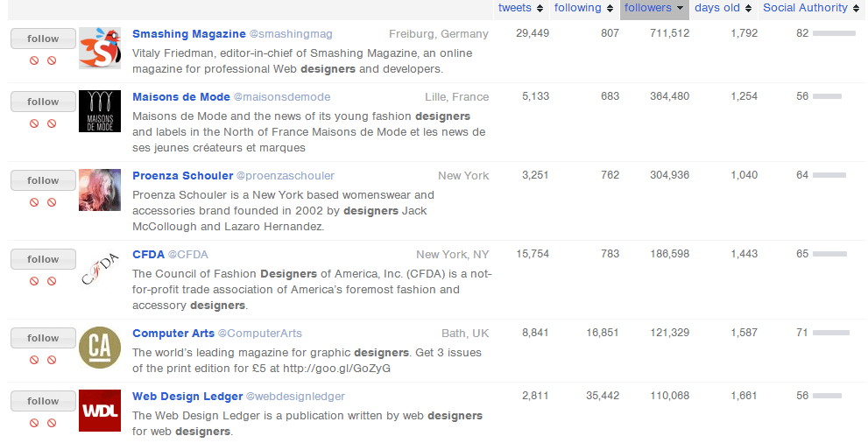Select following count 35,442

coord(603,396)
